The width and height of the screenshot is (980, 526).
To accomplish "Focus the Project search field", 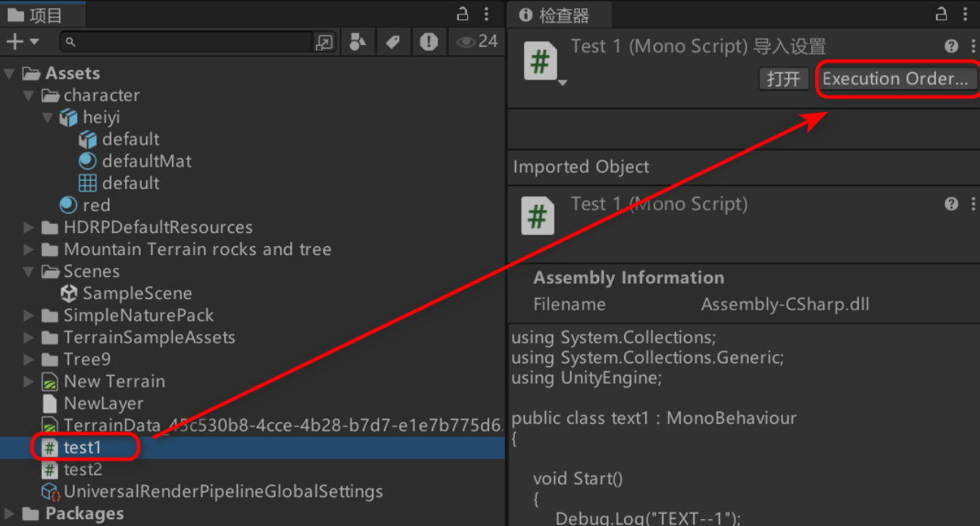I will click(186, 42).
